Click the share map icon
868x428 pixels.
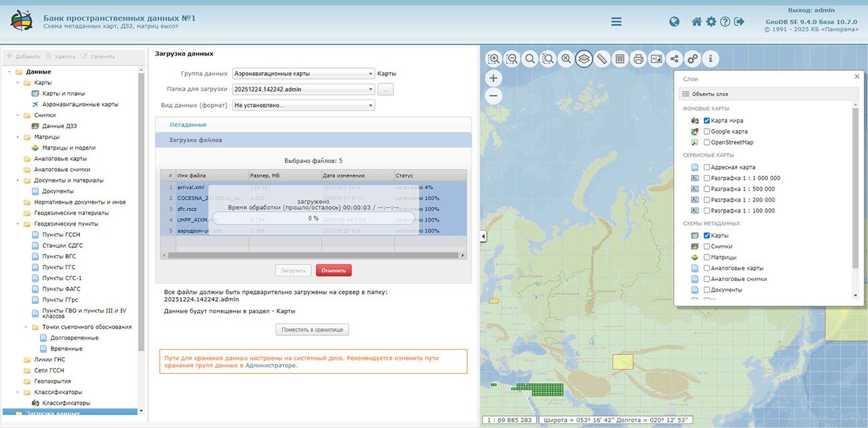[674, 59]
